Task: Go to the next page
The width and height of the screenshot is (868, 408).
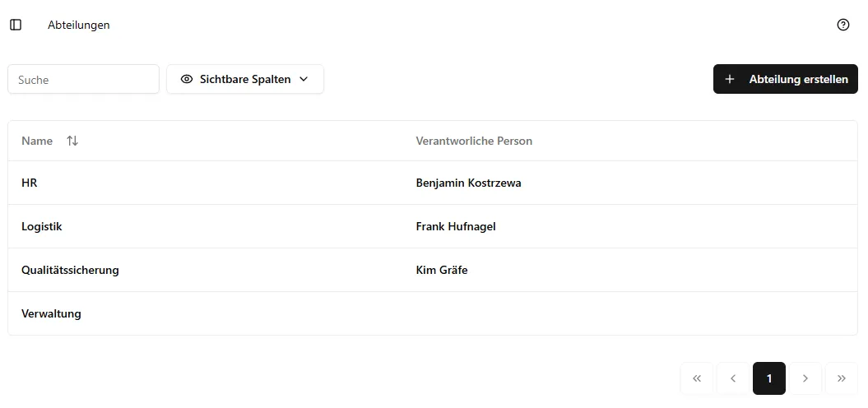Action: (805, 378)
